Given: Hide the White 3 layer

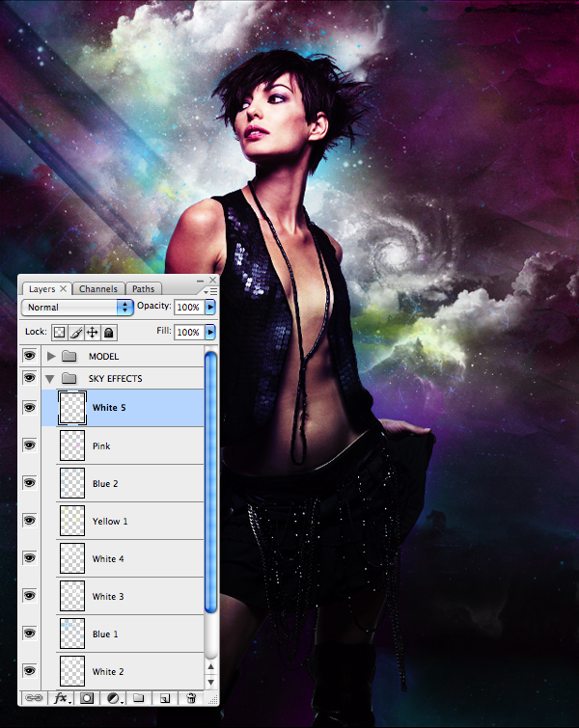Looking at the screenshot, I should point(30,596).
